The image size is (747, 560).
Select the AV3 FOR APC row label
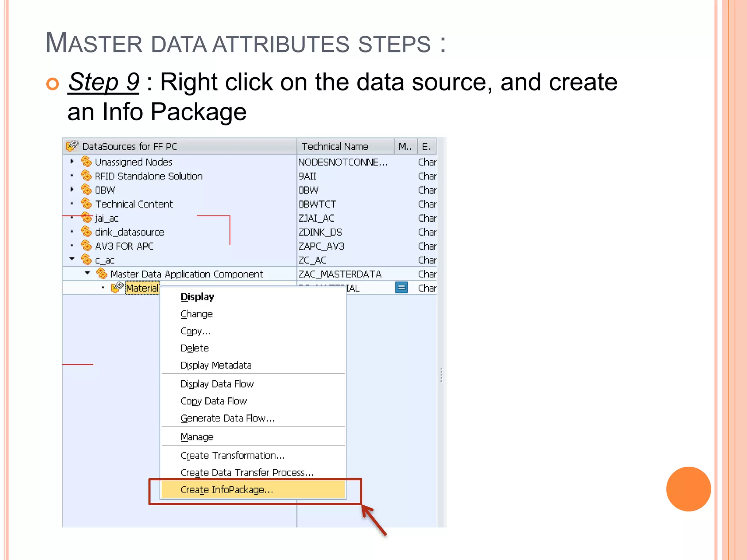pyautogui.click(x=124, y=246)
